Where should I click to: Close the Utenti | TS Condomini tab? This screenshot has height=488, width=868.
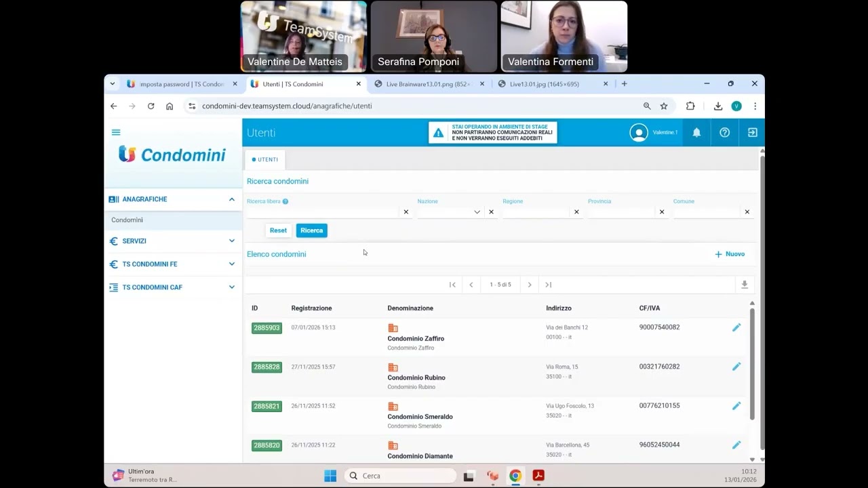359,84
